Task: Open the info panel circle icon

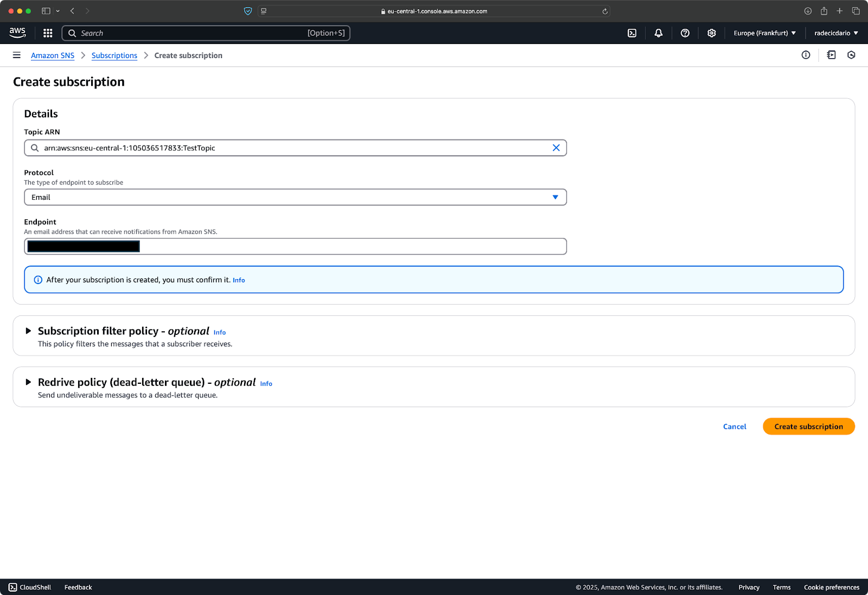Action: pos(806,55)
